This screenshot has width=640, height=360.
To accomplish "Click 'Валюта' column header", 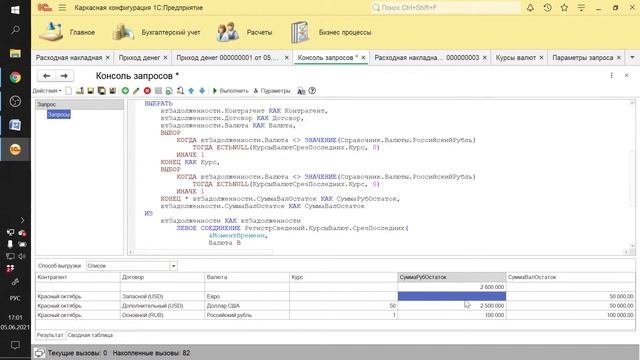I will (x=247, y=277).
